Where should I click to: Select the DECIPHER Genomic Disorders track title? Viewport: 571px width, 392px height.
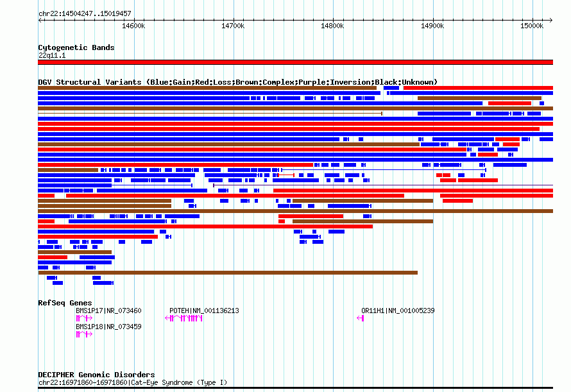coord(96,375)
